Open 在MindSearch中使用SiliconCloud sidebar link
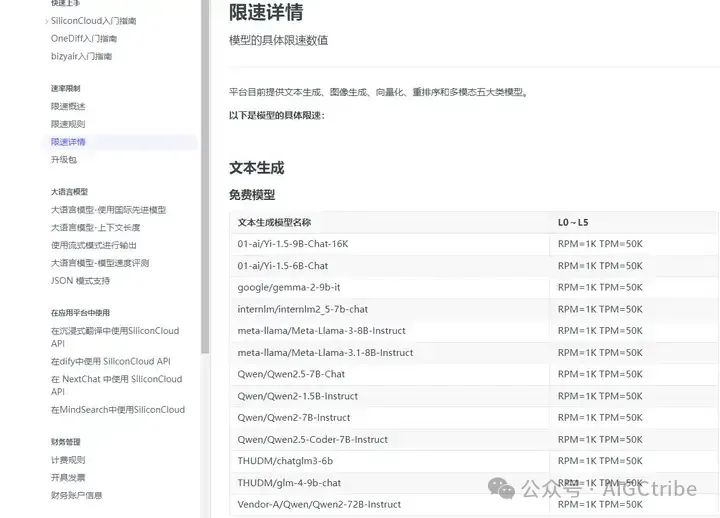The height and width of the screenshot is (518, 720). 118,410
